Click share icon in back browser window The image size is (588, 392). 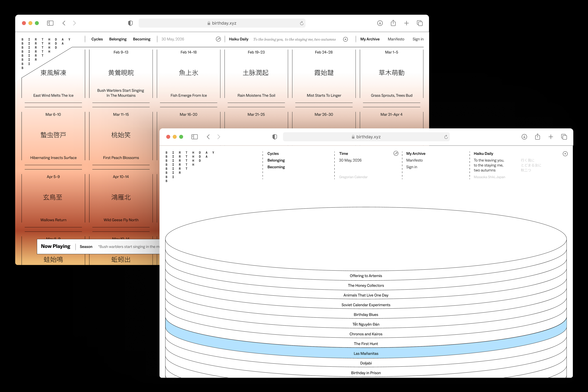(393, 23)
